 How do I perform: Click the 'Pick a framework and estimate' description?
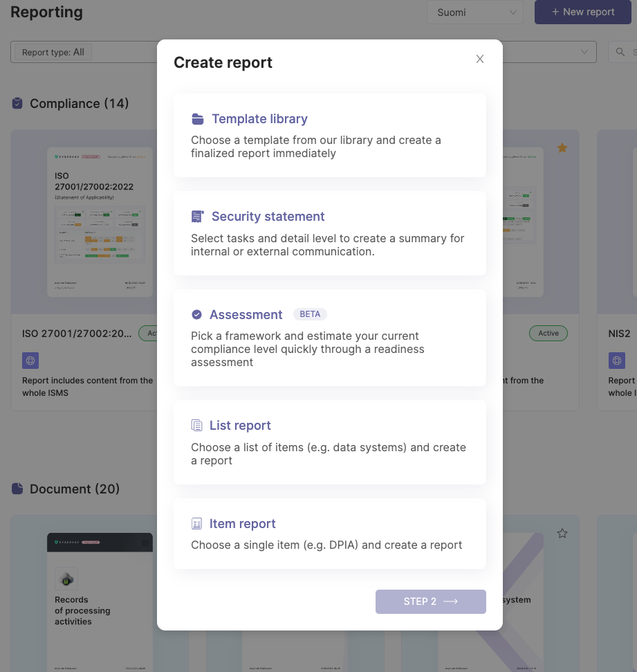pyautogui.click(x=308, y=349)
